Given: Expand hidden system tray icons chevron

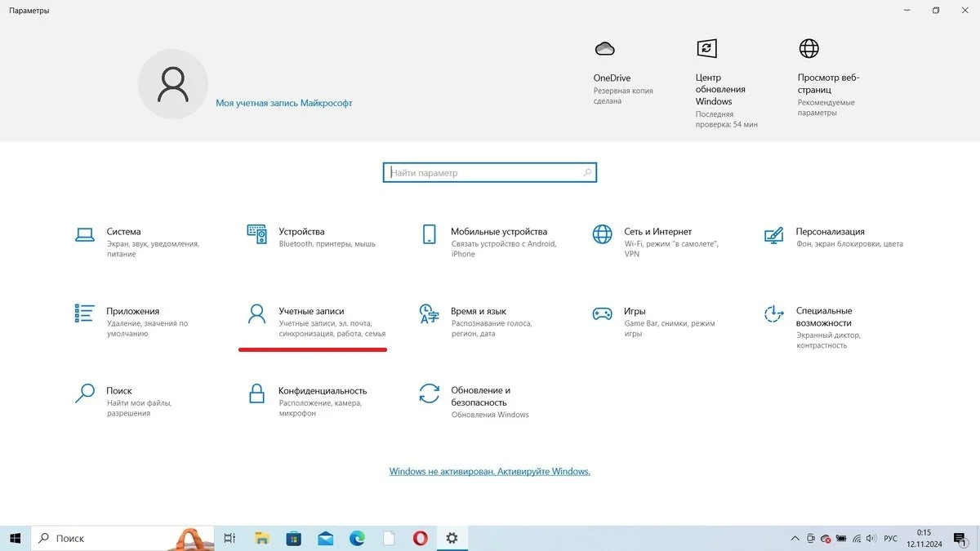Looking at the screenshot, I should [x=795, y=539].
